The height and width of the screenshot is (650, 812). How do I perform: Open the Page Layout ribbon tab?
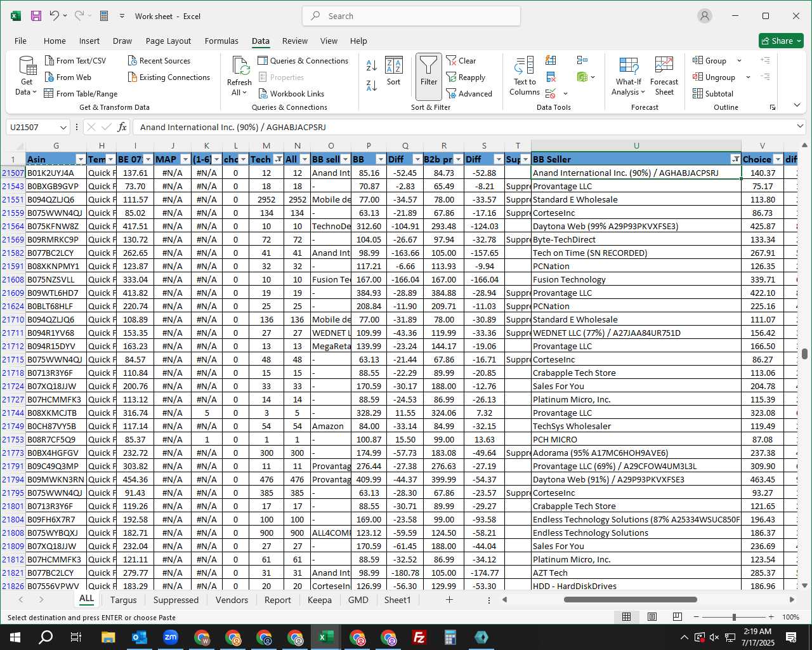point(168,41)
